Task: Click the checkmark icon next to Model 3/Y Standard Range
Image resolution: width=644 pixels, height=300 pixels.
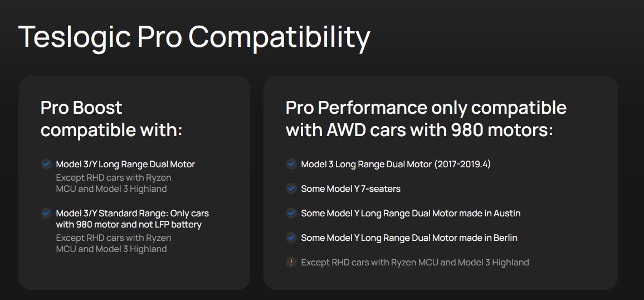Action: click(46, 213)
